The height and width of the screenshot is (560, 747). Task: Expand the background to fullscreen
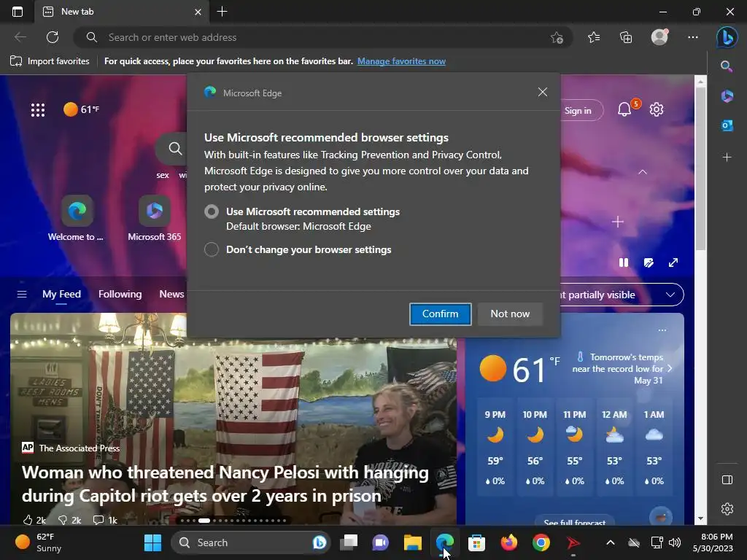tap(673, 262)
